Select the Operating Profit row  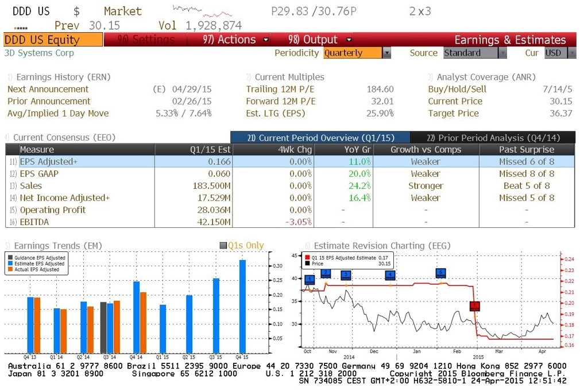pos(291,210)
